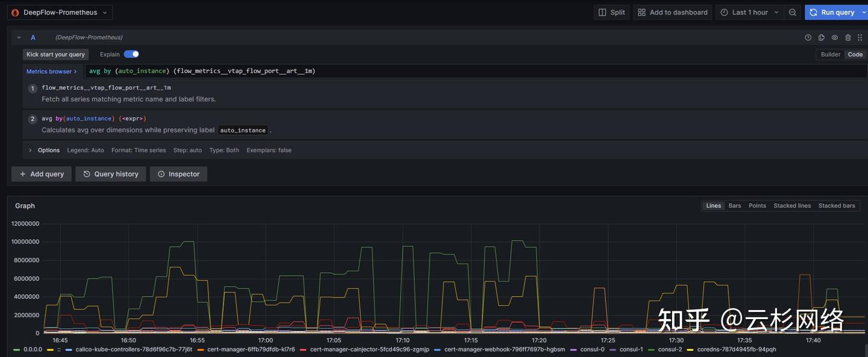The image size is (868, 357).
Task: Switch to the Builder editor mode
Action: tap(830, 54)
